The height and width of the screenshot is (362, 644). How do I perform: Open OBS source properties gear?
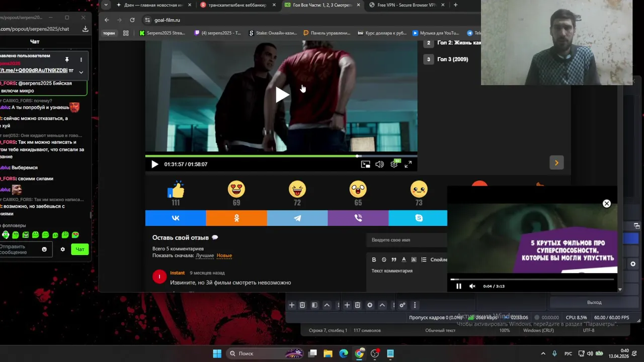[370, 305]
